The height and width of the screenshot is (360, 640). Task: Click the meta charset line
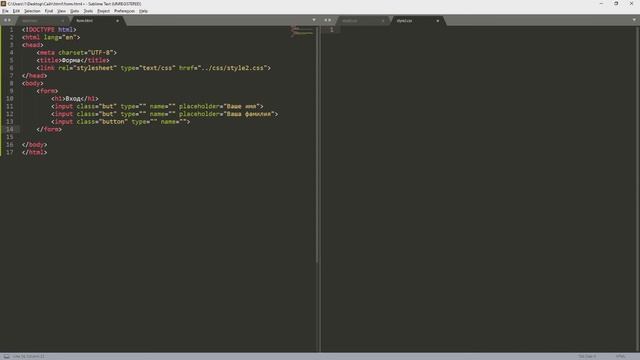pyautogui.click(x=77, y=53)
